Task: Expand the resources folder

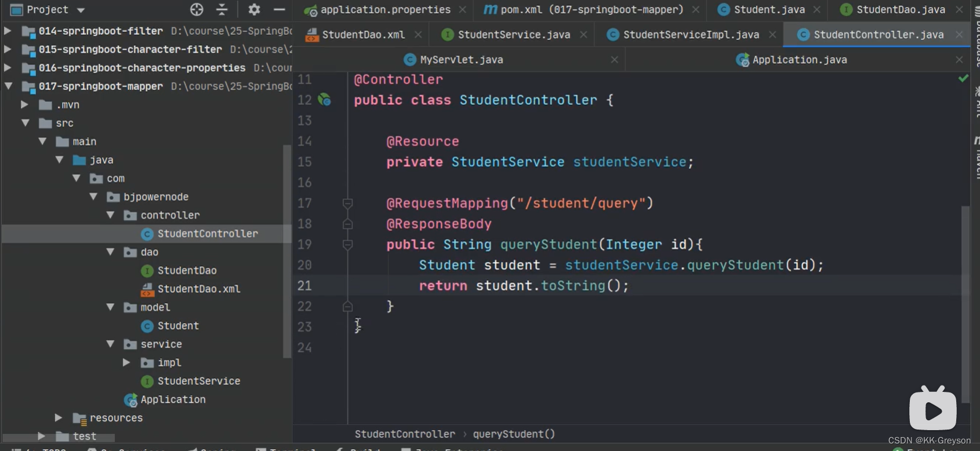Action: (58, 418)
